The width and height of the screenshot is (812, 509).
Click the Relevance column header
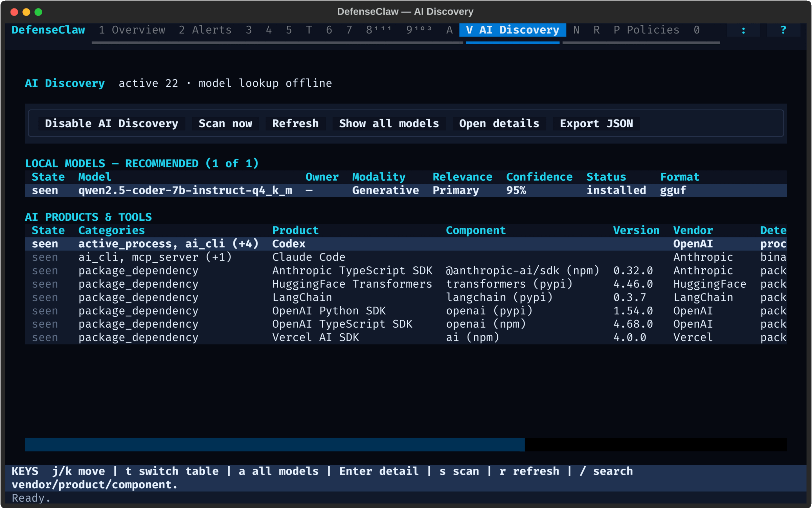click(463, 177)
